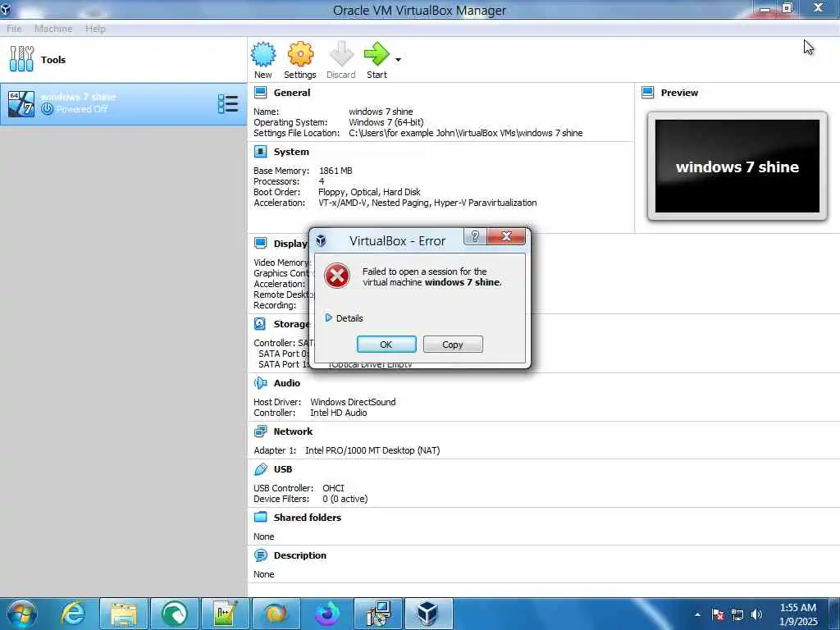Viewport: 840px width, 630px height.
Task: Click the Windows DirectSound host driver text
Action: point(353,402)
